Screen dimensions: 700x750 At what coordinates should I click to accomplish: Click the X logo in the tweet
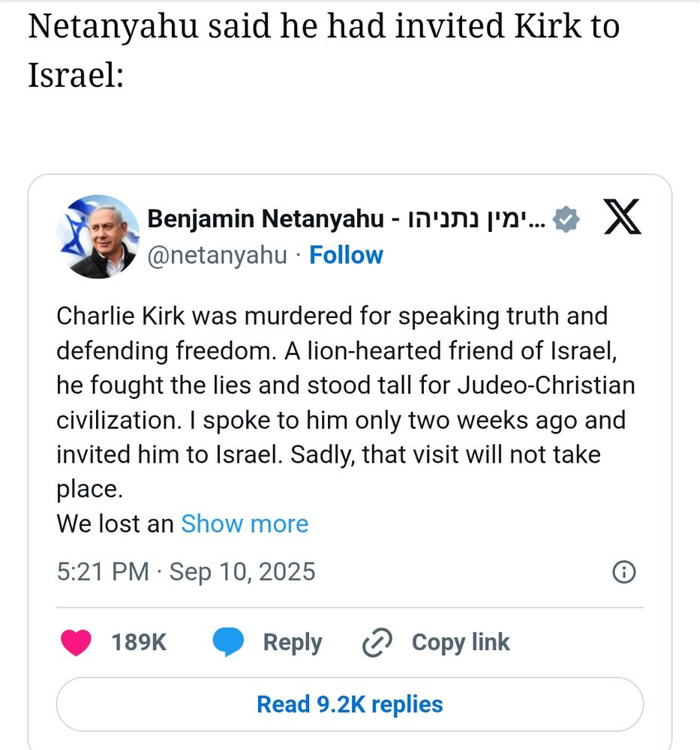coord(622,218)
